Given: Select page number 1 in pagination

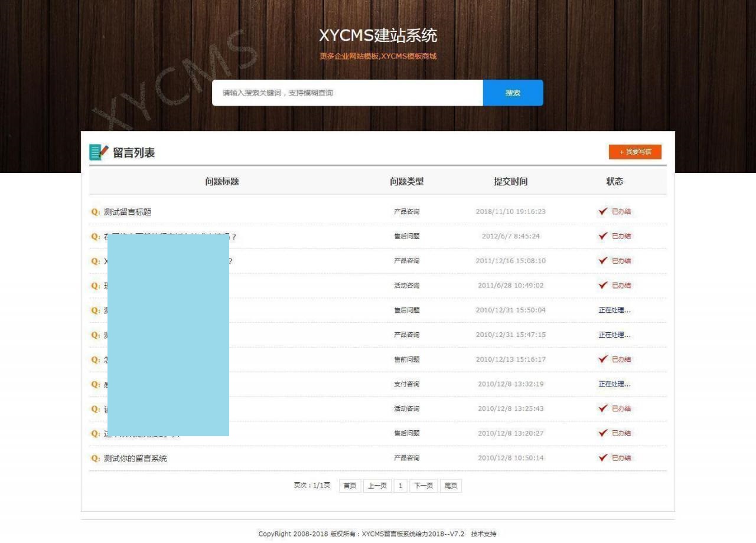Looking at the screenshot, I should (400, 486).
